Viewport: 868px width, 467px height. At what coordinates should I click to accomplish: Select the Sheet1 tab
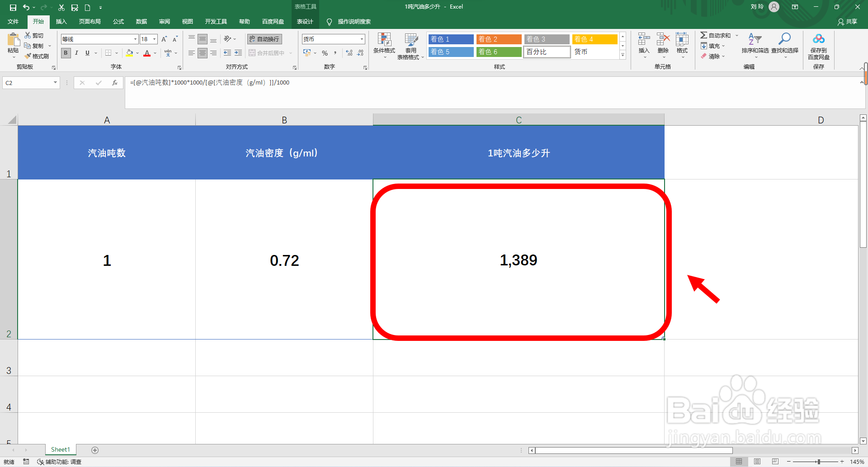(61, 449)
